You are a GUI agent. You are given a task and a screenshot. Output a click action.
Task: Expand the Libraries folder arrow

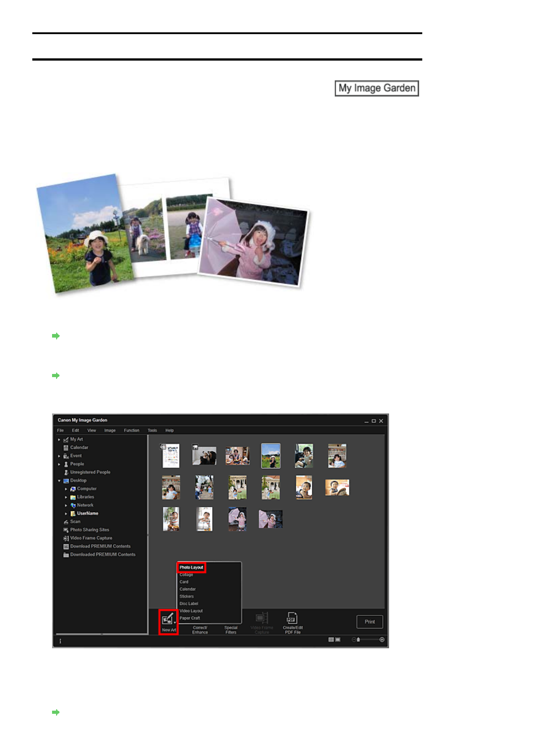tap(66, 497)
